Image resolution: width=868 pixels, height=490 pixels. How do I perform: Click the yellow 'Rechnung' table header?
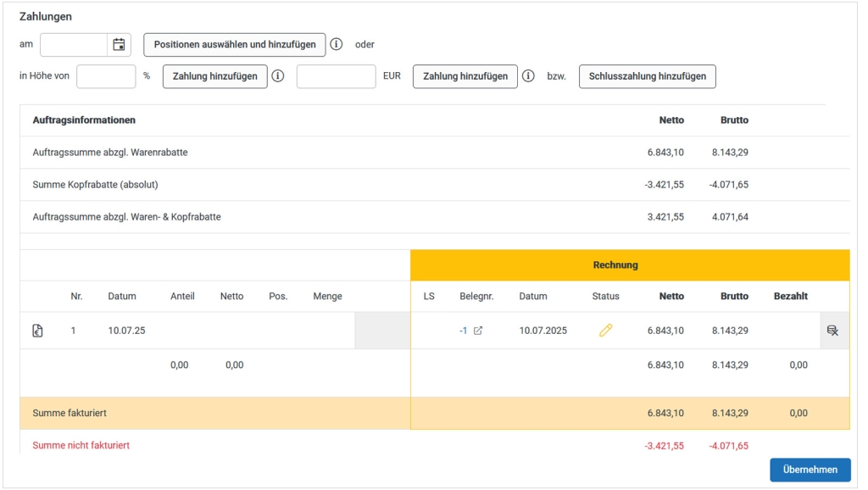[x=615, y=265]
